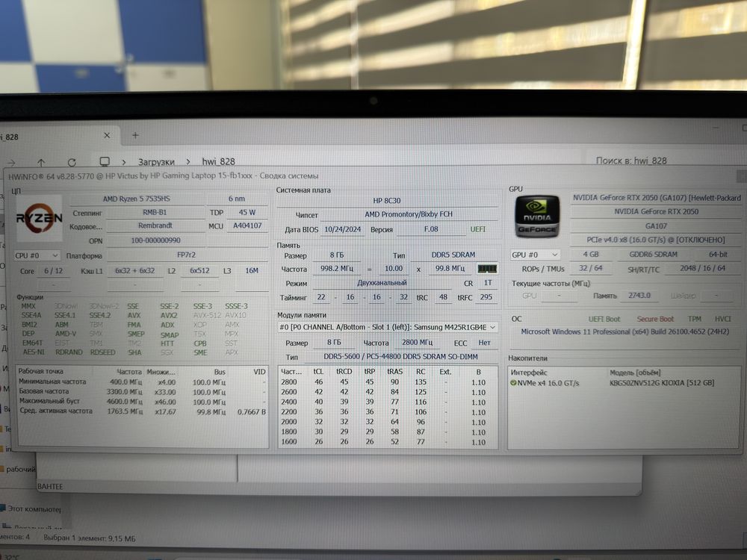Expand the chevron before Загрузки breadcrumb
Screen dimensions: 747x560
click(x=124, y=162)
